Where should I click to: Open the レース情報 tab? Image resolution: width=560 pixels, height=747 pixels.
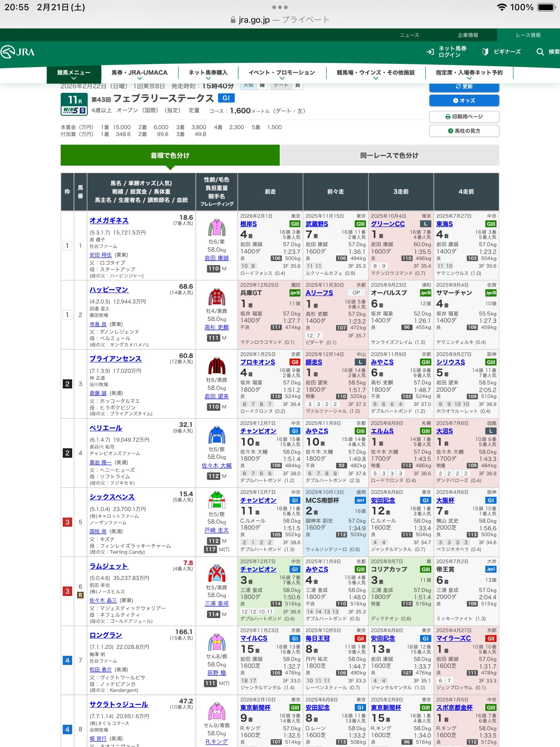point(528,35)
